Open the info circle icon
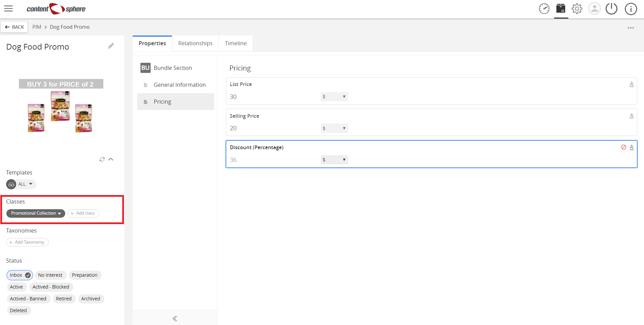The image size is (644, 325). (631, 9)
